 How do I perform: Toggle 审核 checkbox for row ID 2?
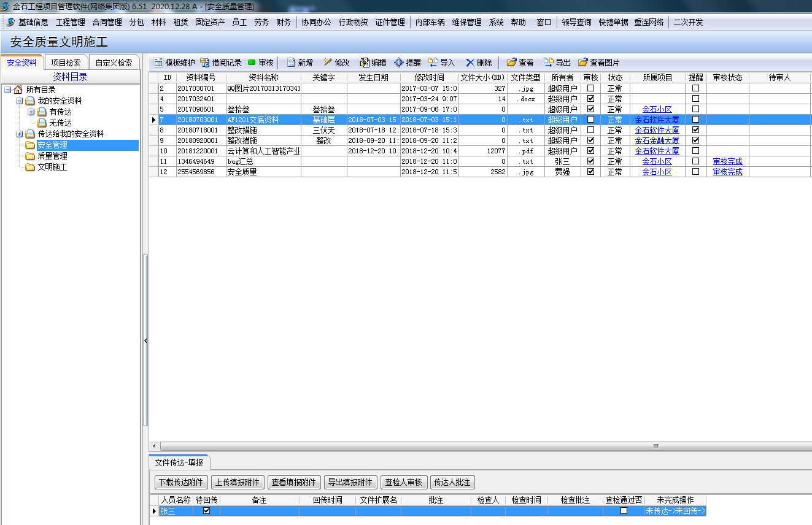point(590,88)
